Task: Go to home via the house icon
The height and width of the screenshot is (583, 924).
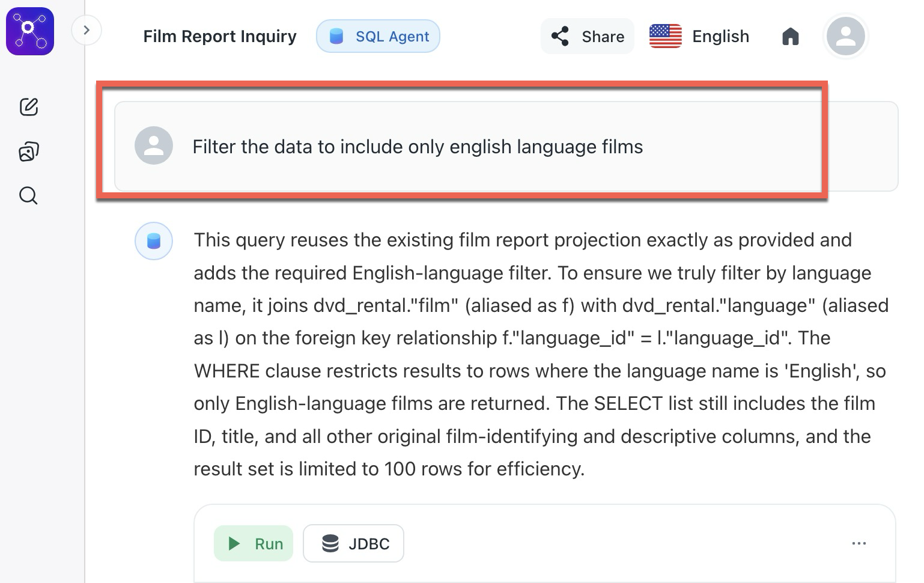Action: tap(791, 37)
